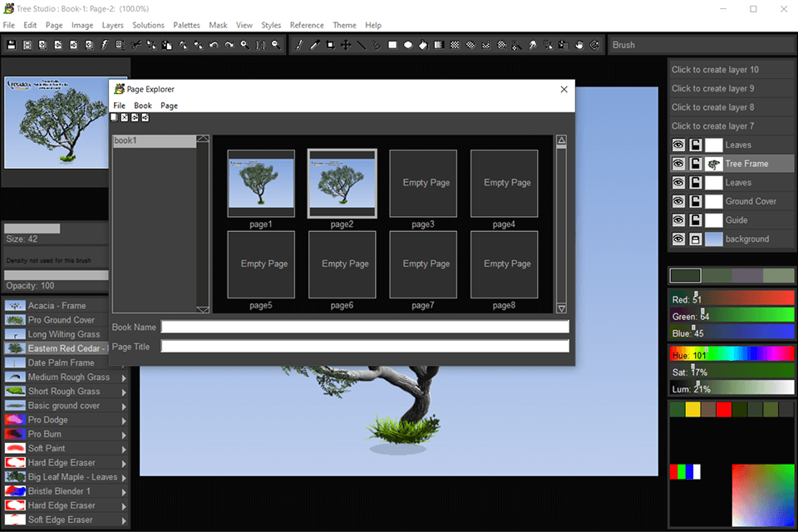This screenshot has width=798, height=532.
Task: Hide the background layer via eye icon
Action: click(x=678, y=239)
